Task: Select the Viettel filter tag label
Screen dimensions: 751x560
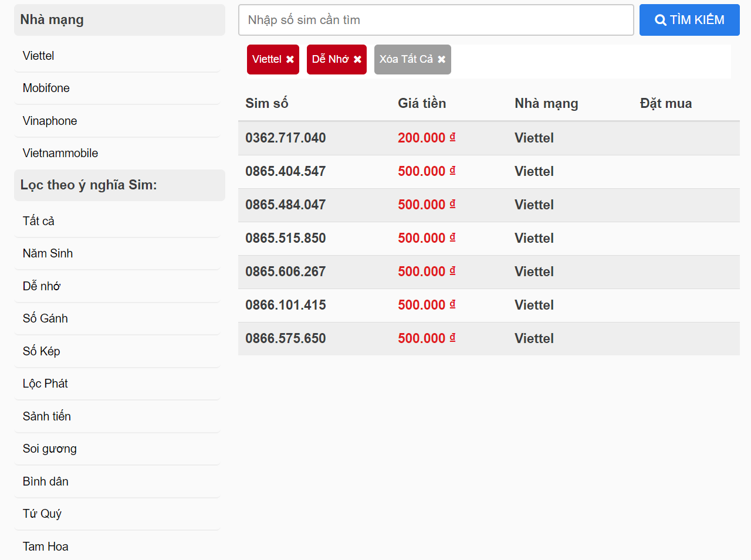Action: (x=267, y=59)
